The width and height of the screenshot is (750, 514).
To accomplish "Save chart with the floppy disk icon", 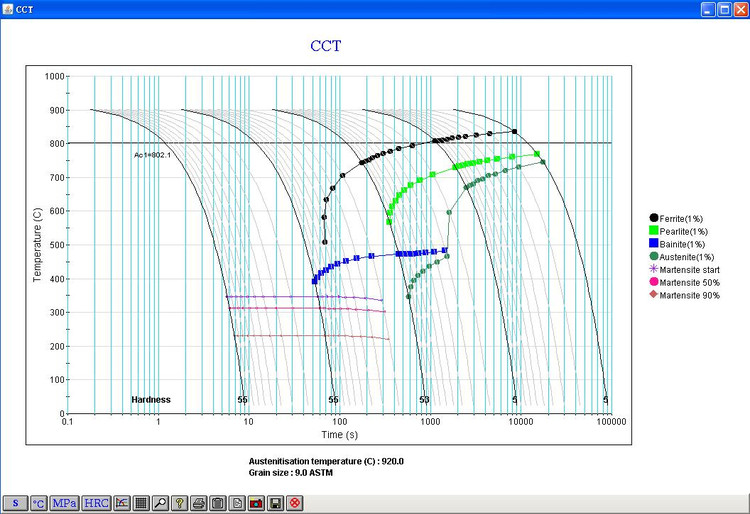I will pos(275,502).
